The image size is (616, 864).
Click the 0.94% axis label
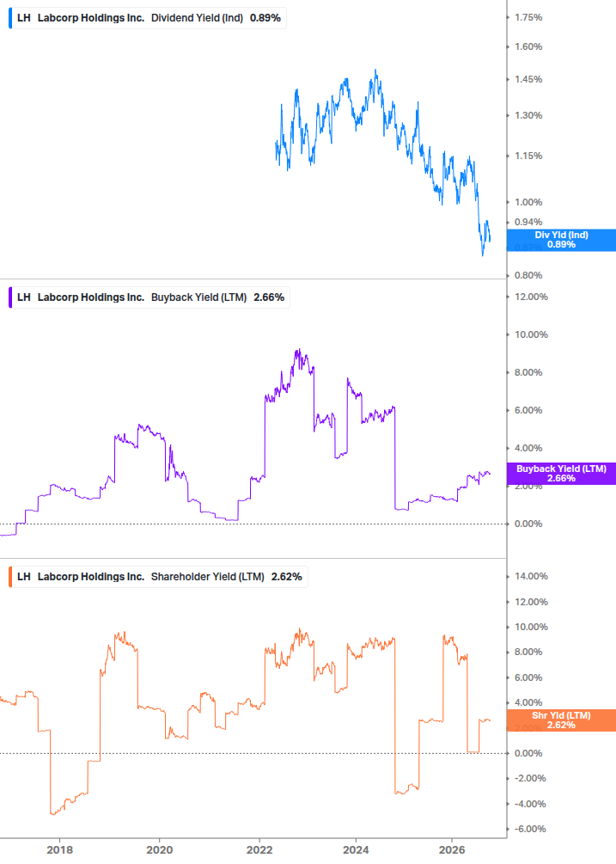pos(528,222)
